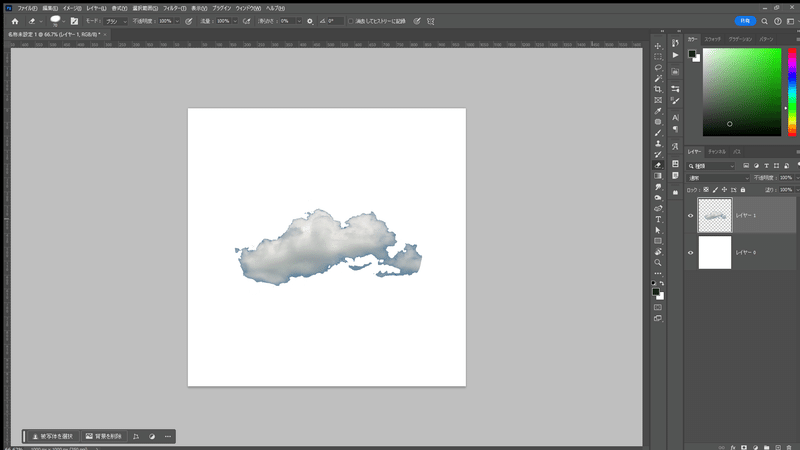Expand the smoothing value dropdown arrow
Screen dimensions: 800x450
[299, 21]
